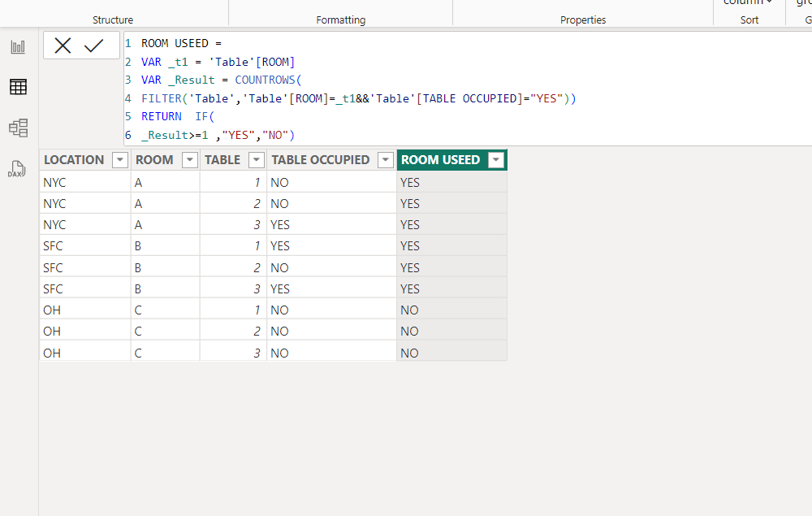Screen dimensions: 812x516
Task: Select the TABLE OCCUPIED column header
Action: (321, 160)
